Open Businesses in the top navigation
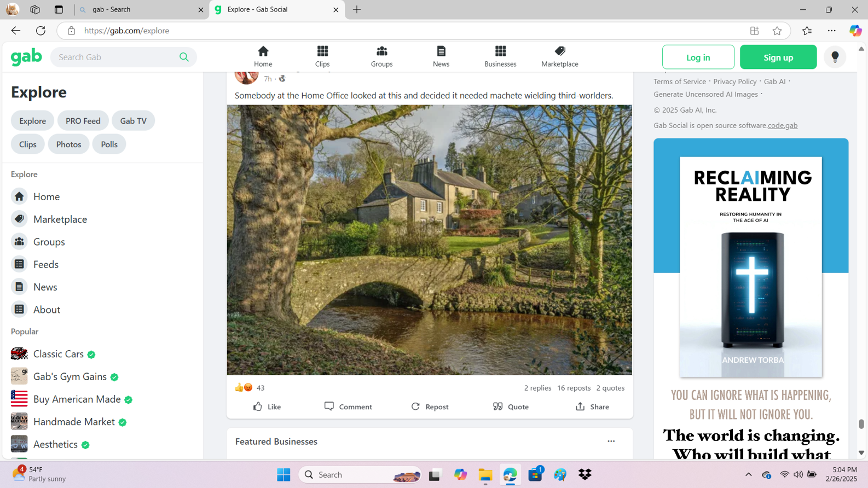Image resolution: width=868 pixels, height=488 pixels. [500, 57]
